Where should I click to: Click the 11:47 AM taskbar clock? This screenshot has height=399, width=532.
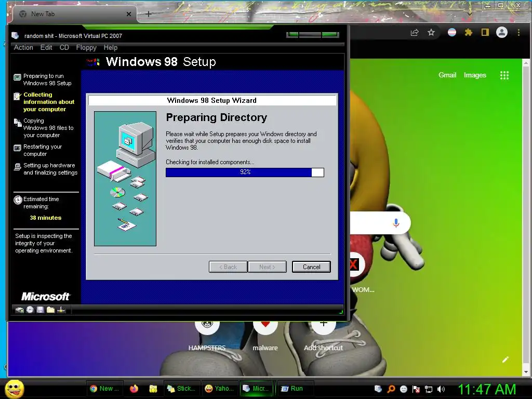(487, 389)
